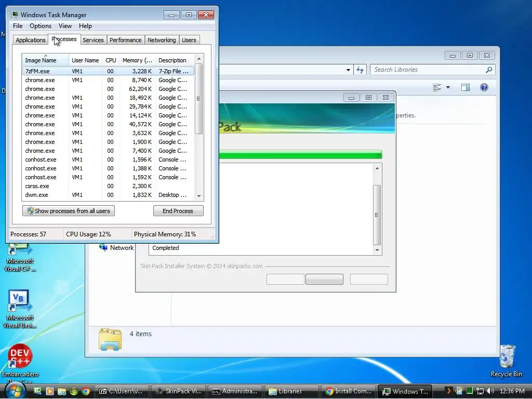Click the Completed status text in installer log

[x=166, y=248]
